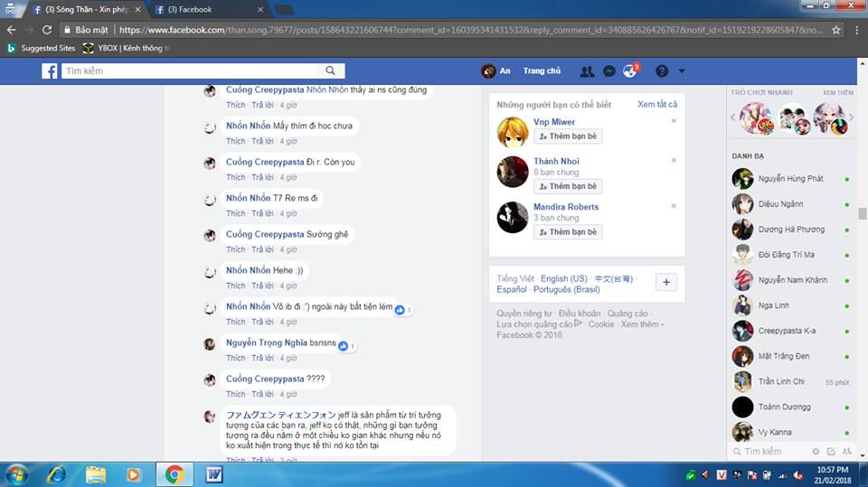Viewport: 868px width, 487px height.
Task: Open the Chrome three-dot menu
Action: coord(855,30)
